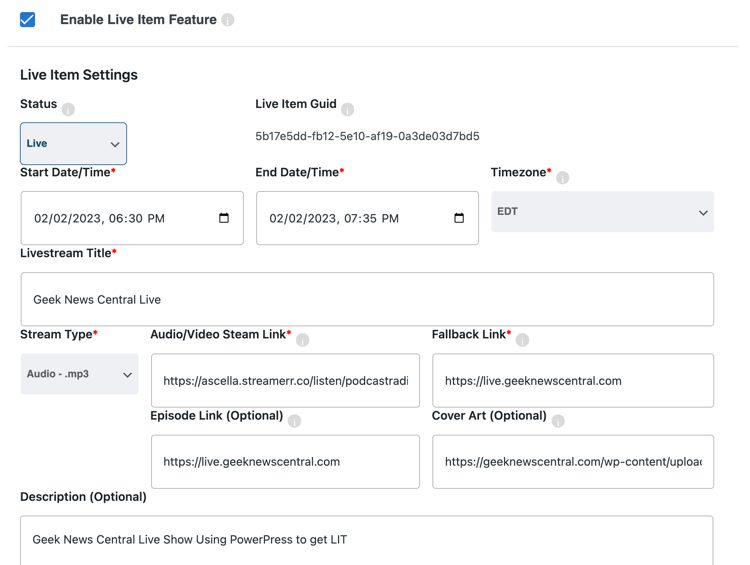Click the Timezone info icon
The height and width of the screenshot is (565, 750).
[x=563, y=178]
